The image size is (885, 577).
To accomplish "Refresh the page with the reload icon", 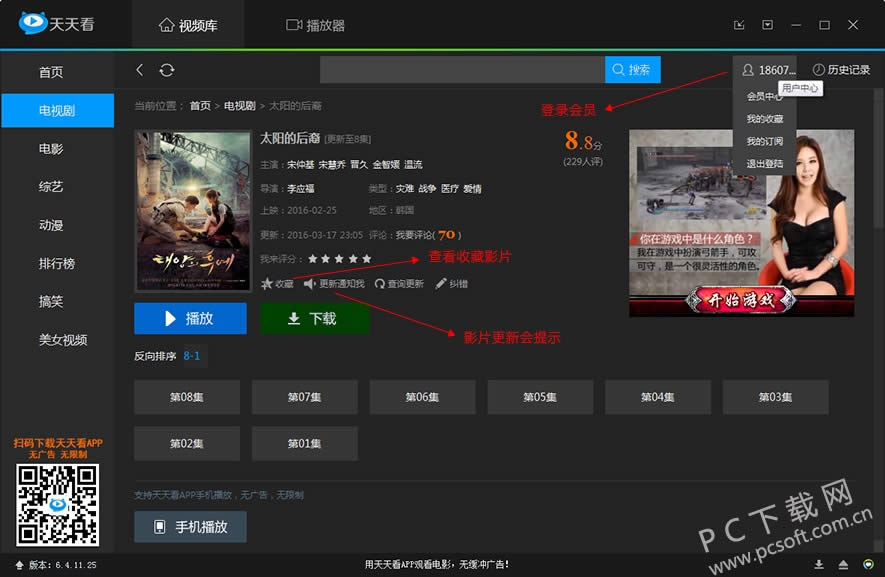I will point(167,69).
